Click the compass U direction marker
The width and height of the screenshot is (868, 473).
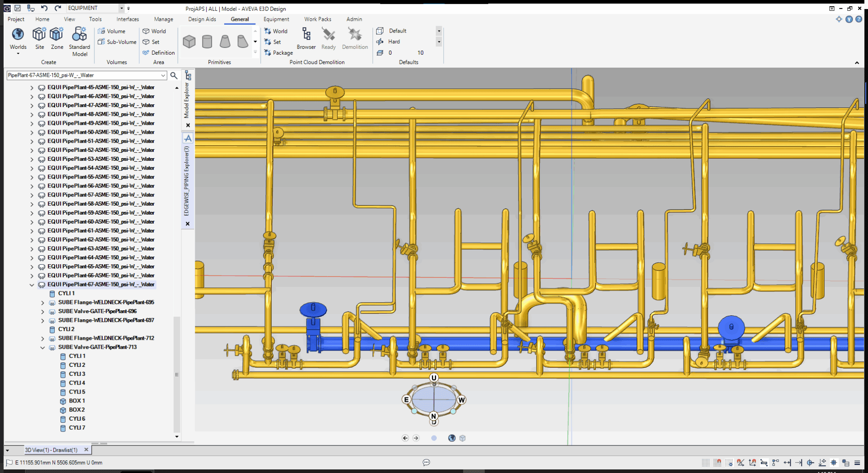click(x=434, y=378)
